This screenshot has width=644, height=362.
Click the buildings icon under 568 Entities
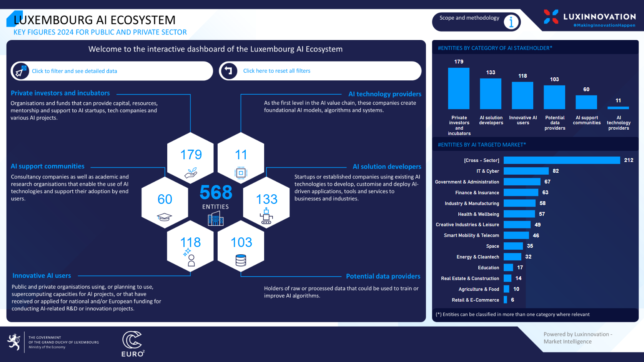pos(216,219)
